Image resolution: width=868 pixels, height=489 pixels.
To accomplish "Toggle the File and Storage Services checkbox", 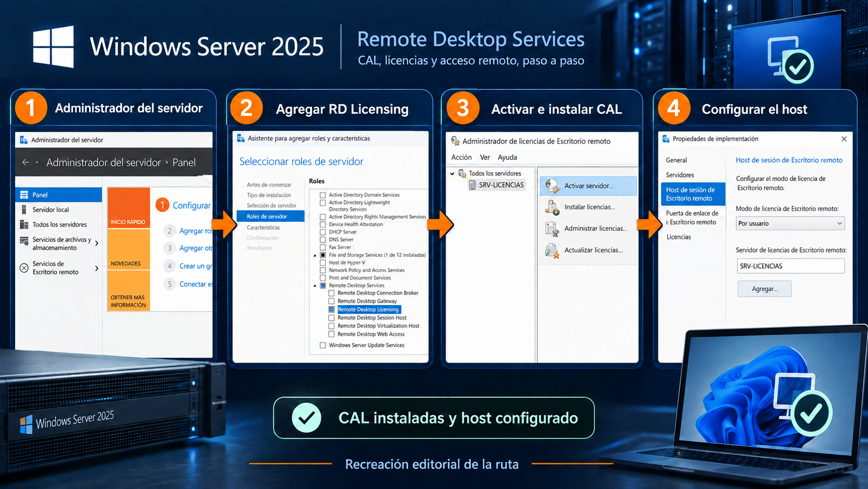I will (x=323, y=255).
